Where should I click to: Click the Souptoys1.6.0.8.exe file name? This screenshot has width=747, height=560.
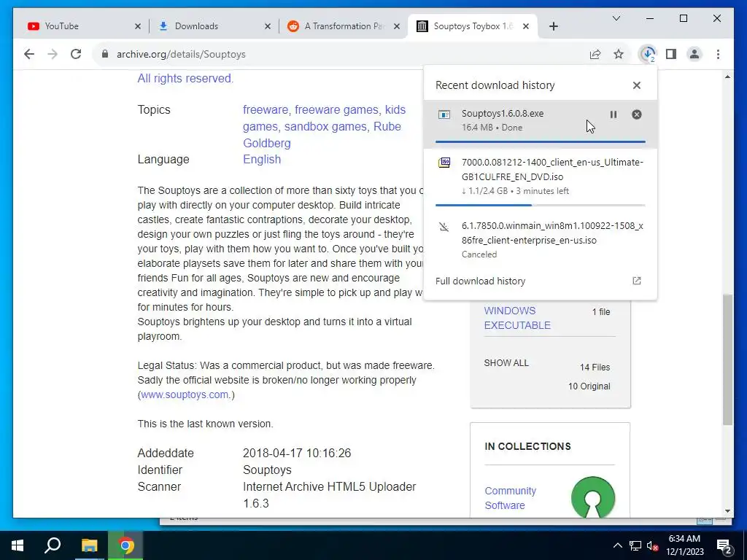(x=503, y=113)
